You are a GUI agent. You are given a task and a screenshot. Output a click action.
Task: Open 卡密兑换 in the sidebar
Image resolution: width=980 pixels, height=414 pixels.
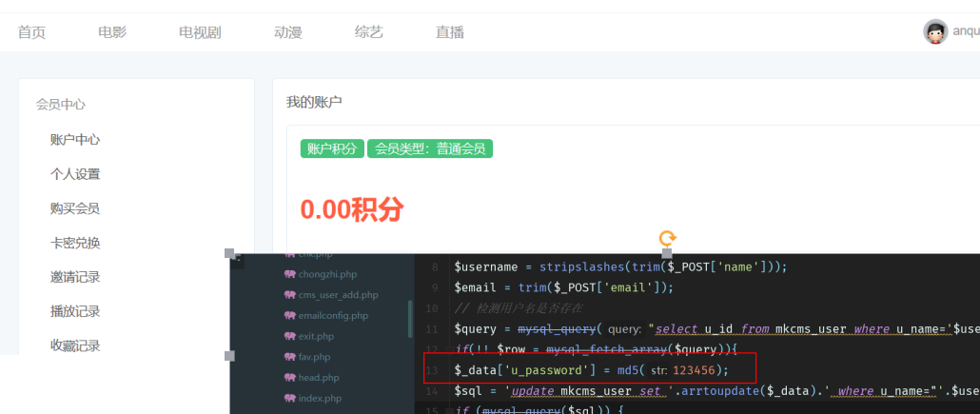[75, 243]
